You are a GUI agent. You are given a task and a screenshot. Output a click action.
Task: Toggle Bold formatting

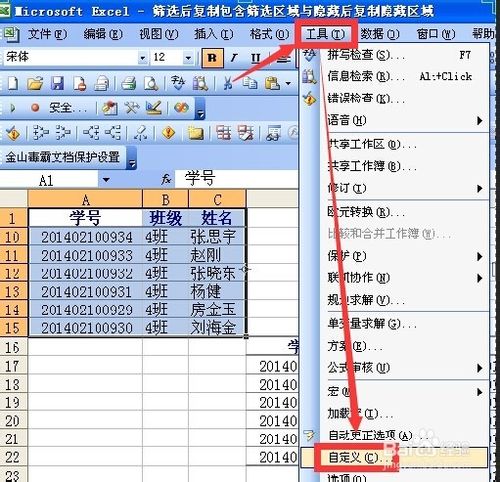pyautogui.click(x=212, y=58)
